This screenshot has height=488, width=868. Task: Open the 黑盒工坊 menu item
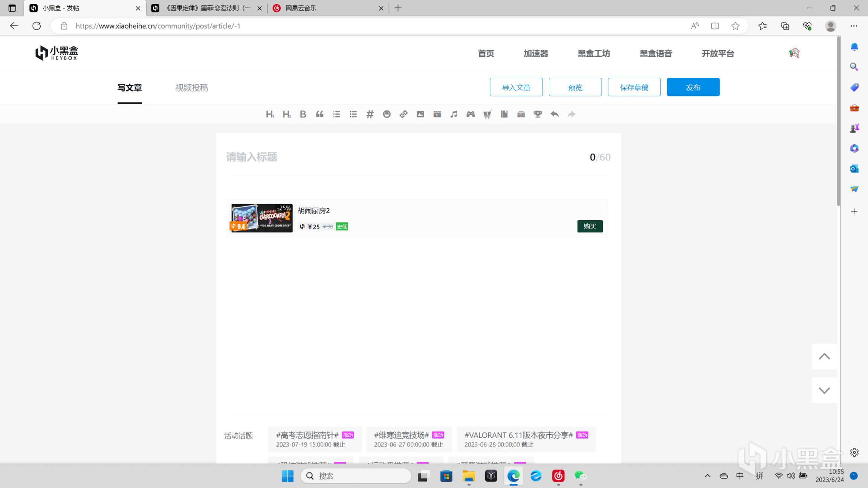(x=594, y=53)
